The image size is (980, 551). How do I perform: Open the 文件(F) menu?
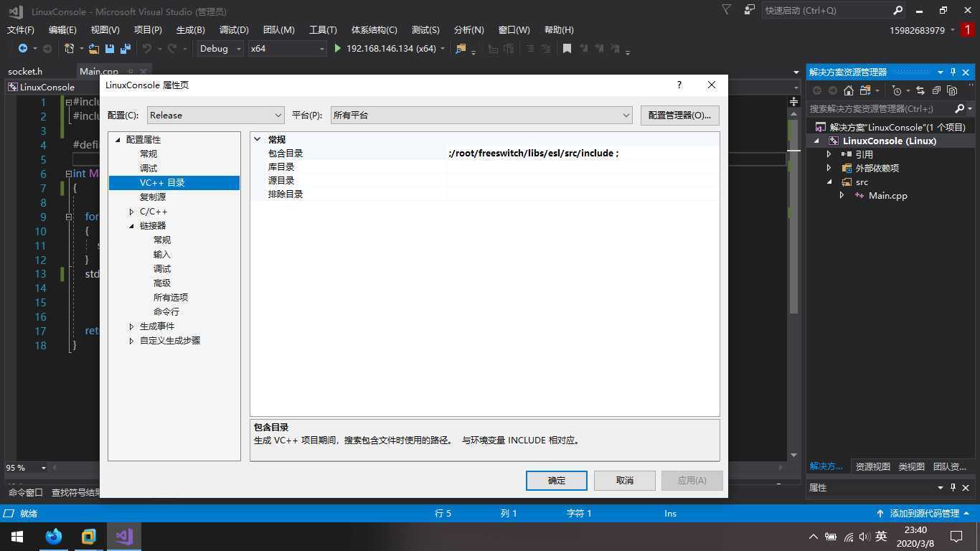point(20,29)
